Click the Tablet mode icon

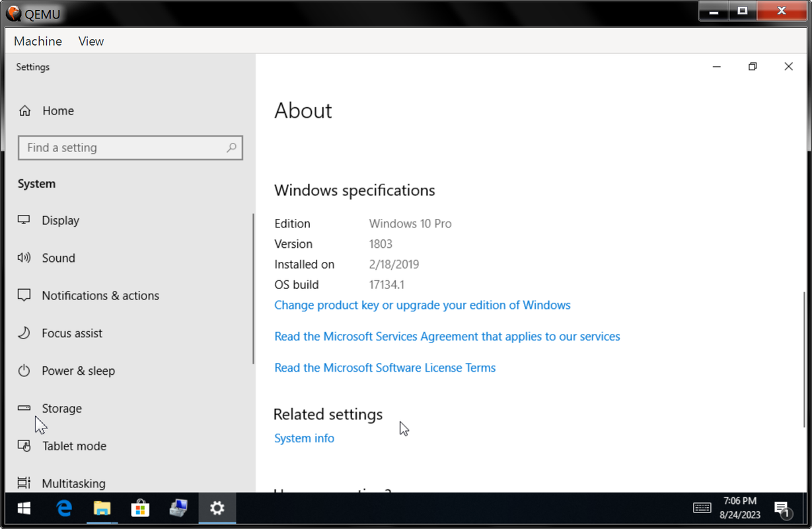(24, 446)
